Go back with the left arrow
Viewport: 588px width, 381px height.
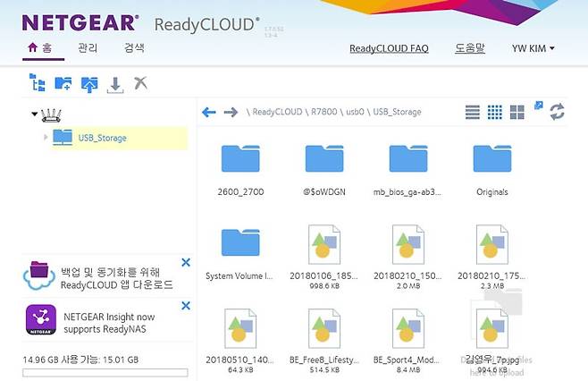point(209,112)
